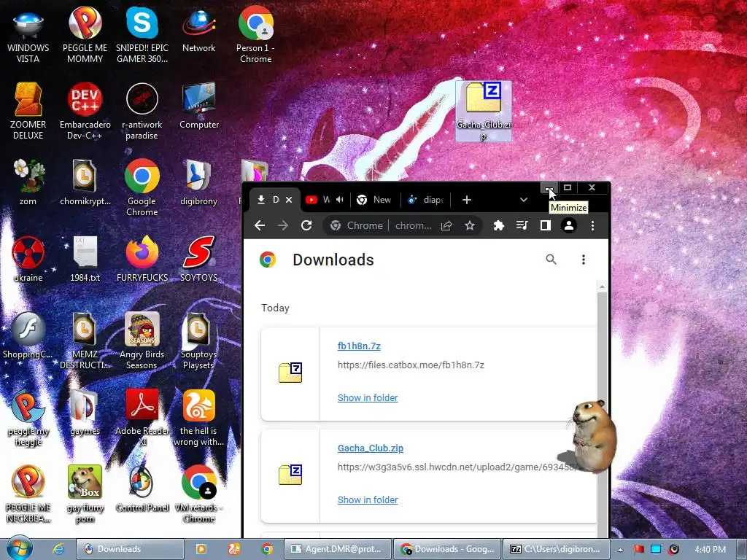This screenshot has height=560, width=747.
Task: Close the Downloads tab
Action: 289,200
